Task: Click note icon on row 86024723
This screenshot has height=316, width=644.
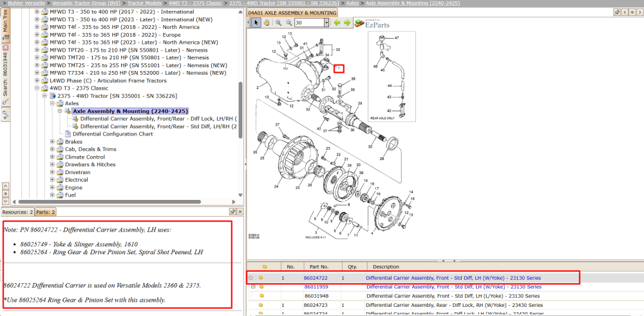Action: point(260,305)
